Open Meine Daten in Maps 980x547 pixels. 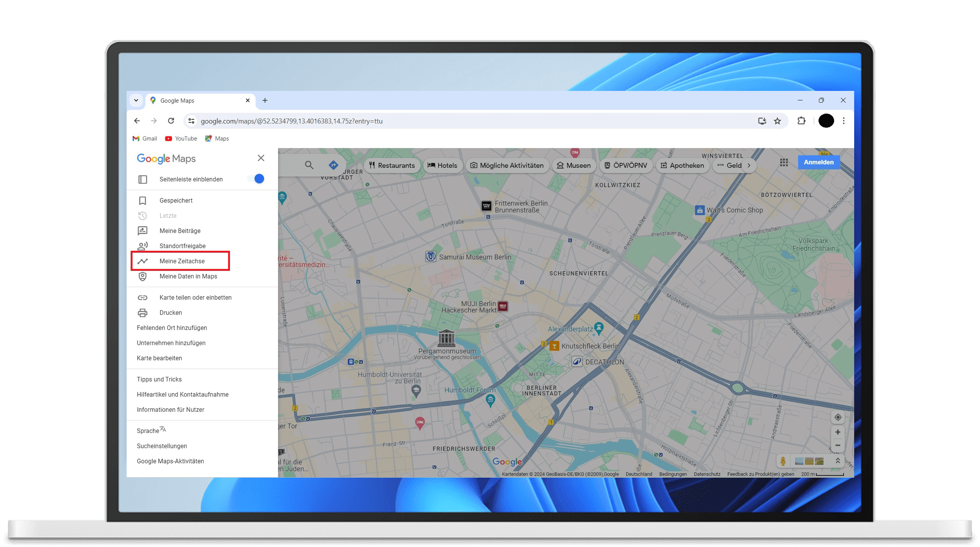click(202, 276)
